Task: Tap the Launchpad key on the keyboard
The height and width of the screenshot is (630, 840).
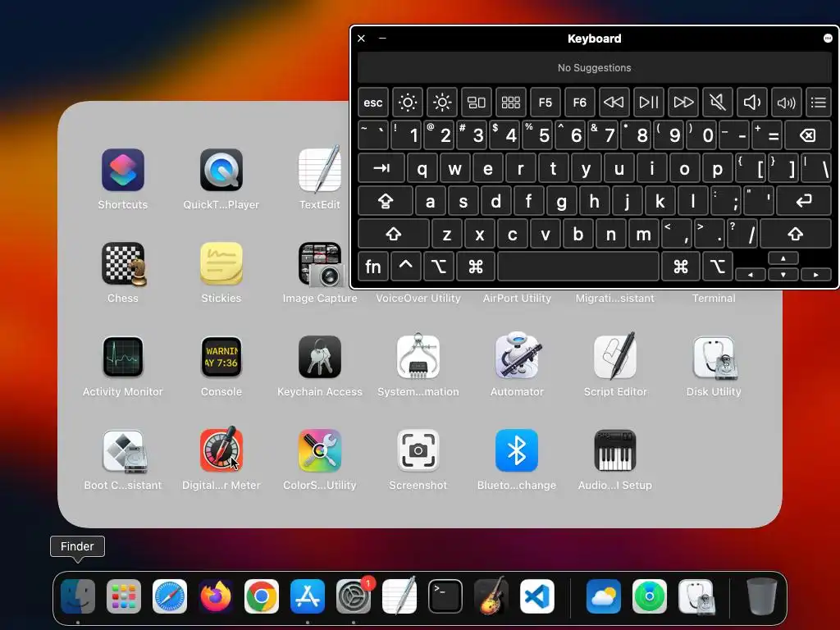Action: (x=510, y=103)
